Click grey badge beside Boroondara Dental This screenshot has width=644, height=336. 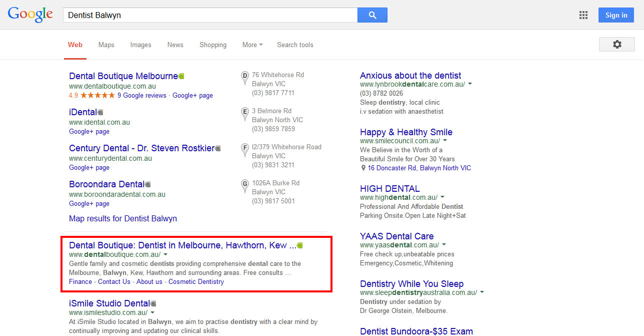(147, 184)
